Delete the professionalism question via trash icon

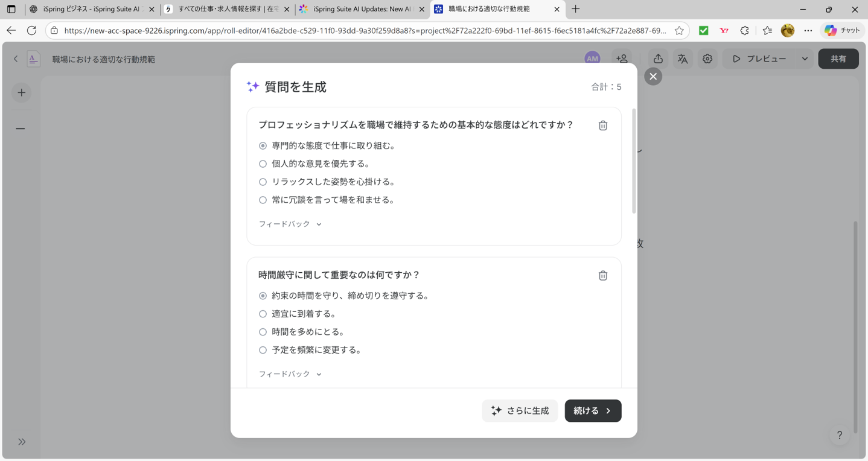point(602,125)
